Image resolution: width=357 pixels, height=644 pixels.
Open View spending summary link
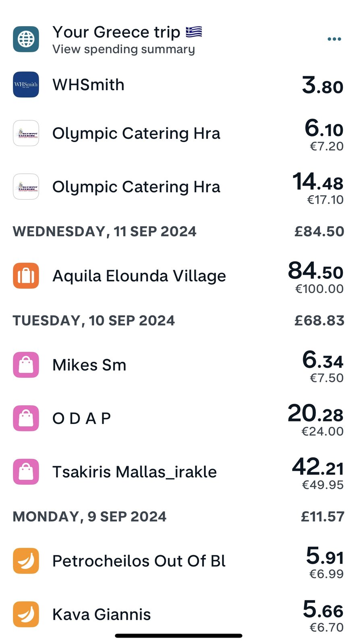124,50
